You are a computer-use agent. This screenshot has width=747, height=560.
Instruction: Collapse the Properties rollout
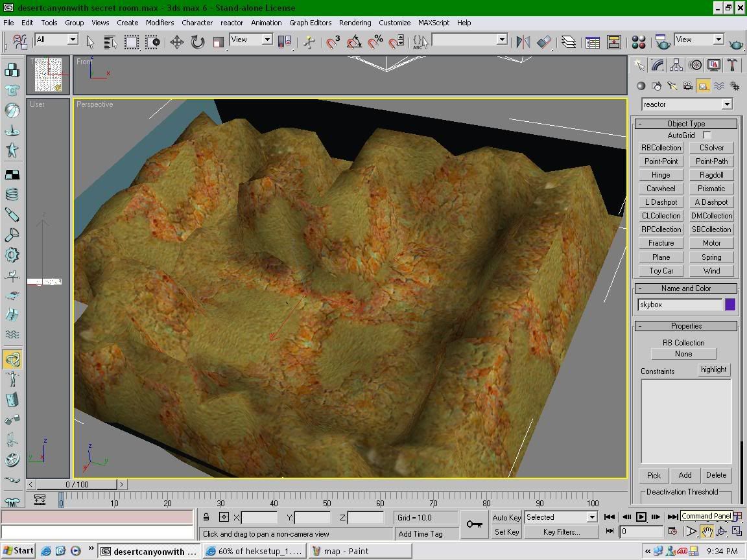686,326
